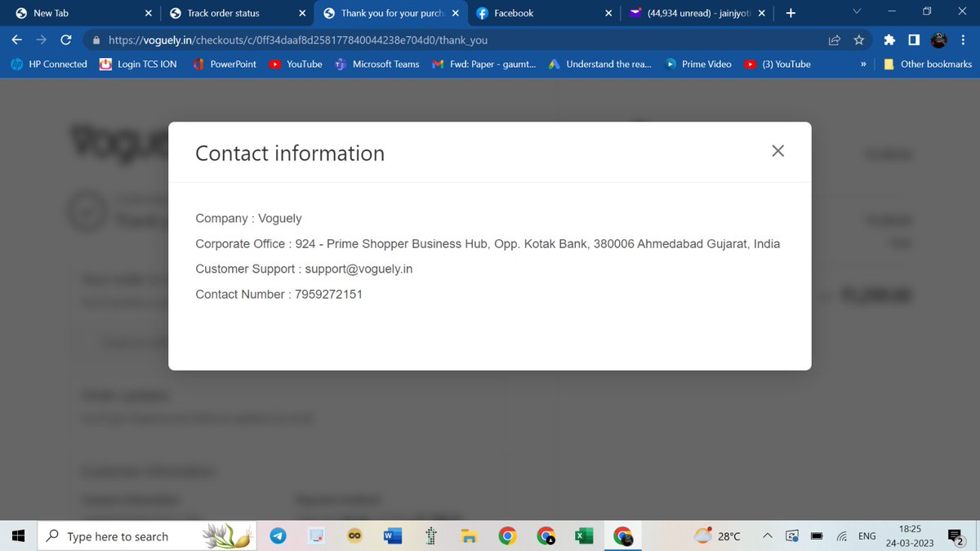Open Telegram from the taskbar
980x551 pixels.
(278, 535)
